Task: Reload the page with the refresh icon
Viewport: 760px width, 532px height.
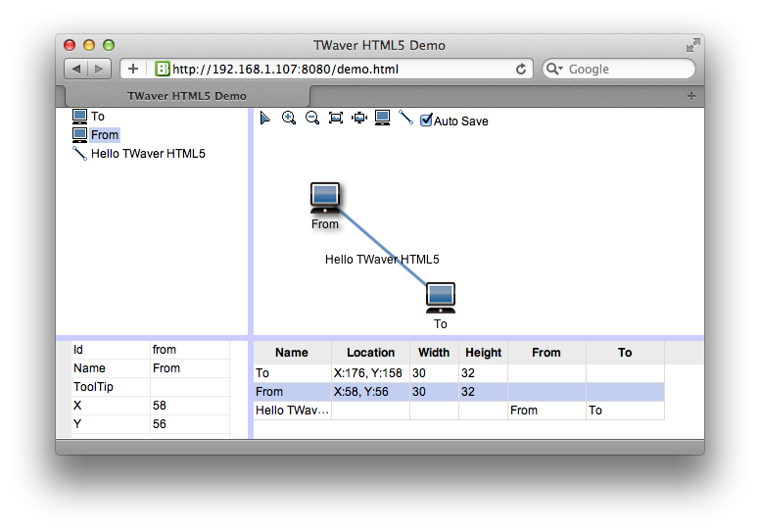Action: tap(521, 69)
